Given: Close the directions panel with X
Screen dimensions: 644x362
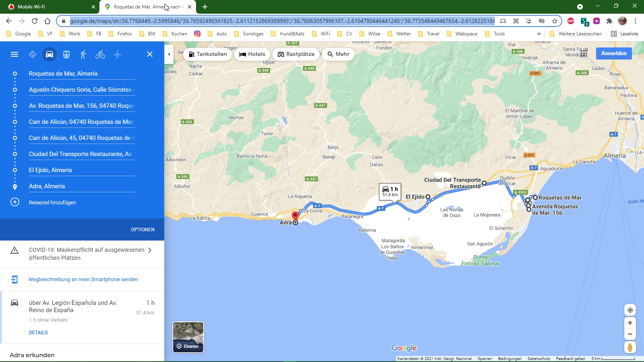Looking at the screenshot, I should click(x=150, y=54).
